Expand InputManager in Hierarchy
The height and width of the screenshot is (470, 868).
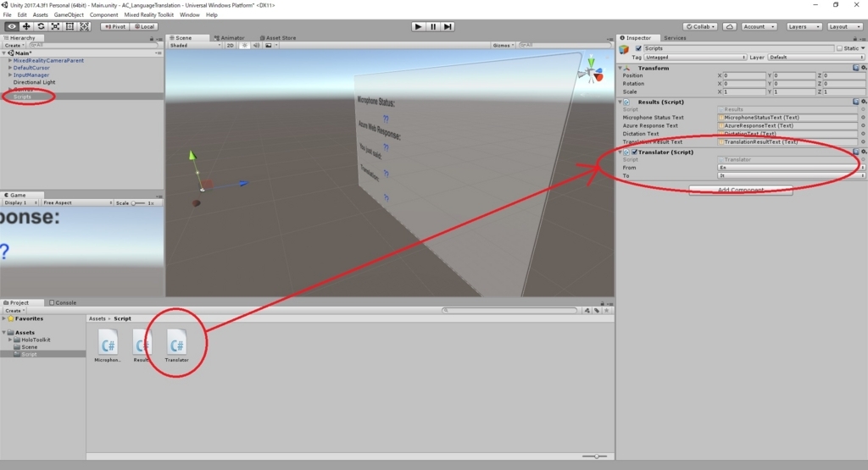10,75
